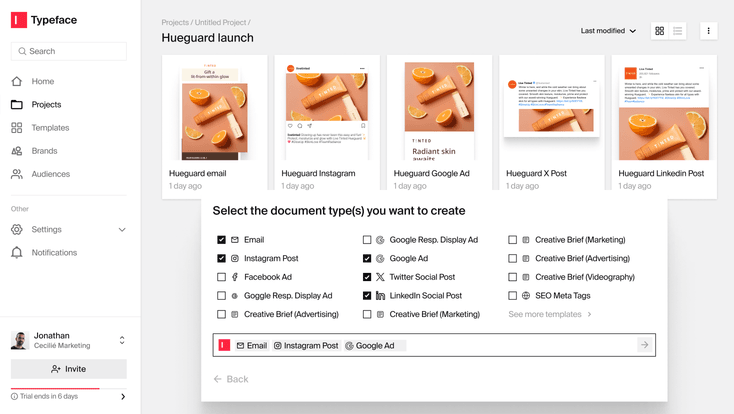Switch to list view layout
Image resolution: width=734 pixels, height=414 pixels.
coord(677,31)
